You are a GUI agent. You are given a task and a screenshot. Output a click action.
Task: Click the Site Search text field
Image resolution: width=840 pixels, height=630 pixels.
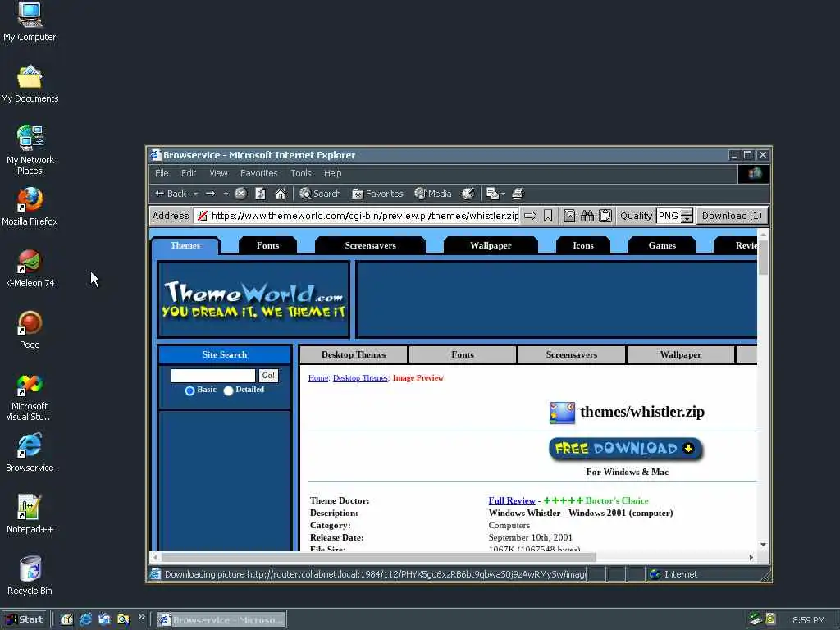click(x=213, y=376)
